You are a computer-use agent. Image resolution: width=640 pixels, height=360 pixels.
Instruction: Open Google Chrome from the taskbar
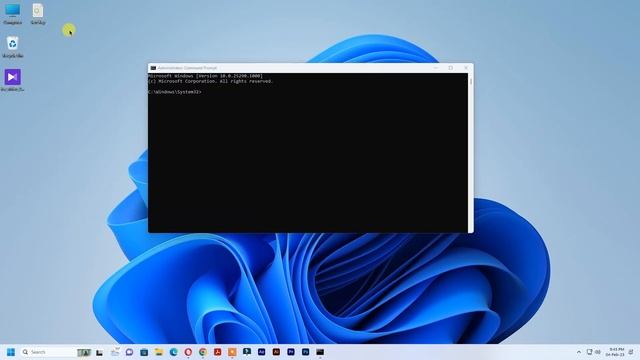tap(203, 352)
